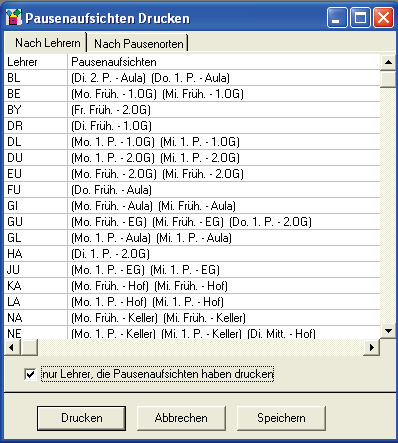Click horizontal scrollbar left arrow

pyautogui.click(x=12, y=347)
